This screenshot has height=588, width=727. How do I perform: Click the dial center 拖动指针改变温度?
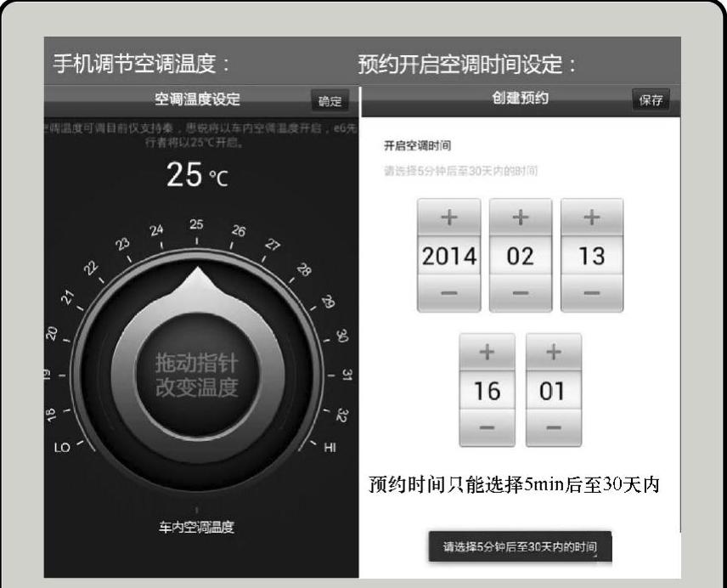click(x=197, y=375)
